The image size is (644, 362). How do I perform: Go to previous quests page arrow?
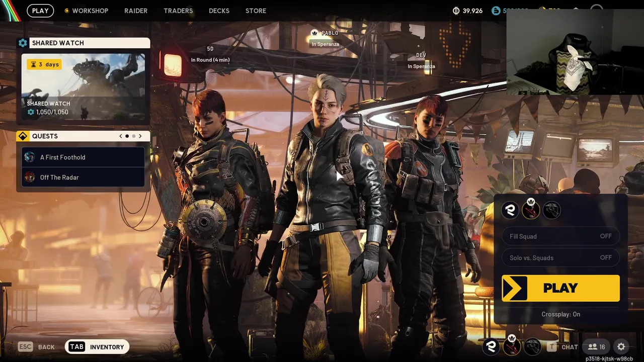tap(121, 136)
